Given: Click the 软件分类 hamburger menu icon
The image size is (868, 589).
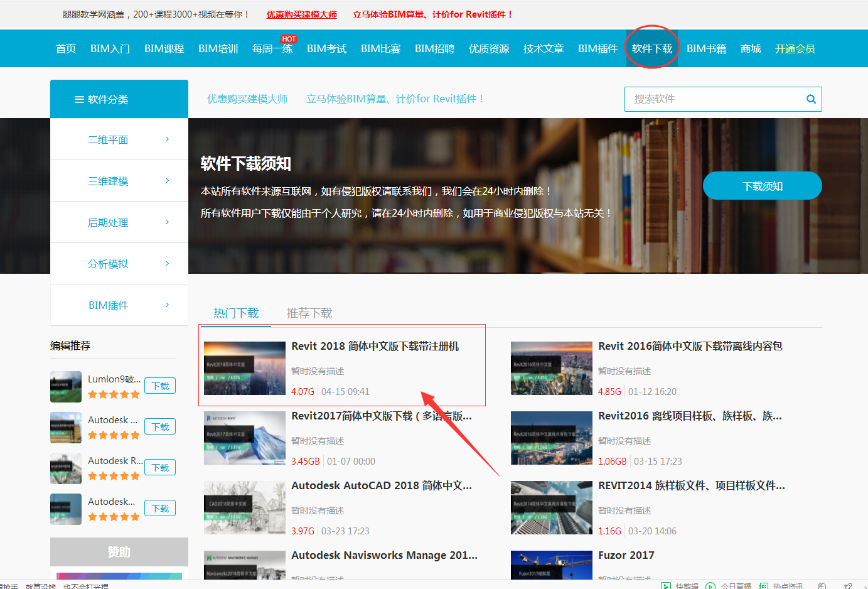Looking at the screenshot, I should tap(80, 99).
